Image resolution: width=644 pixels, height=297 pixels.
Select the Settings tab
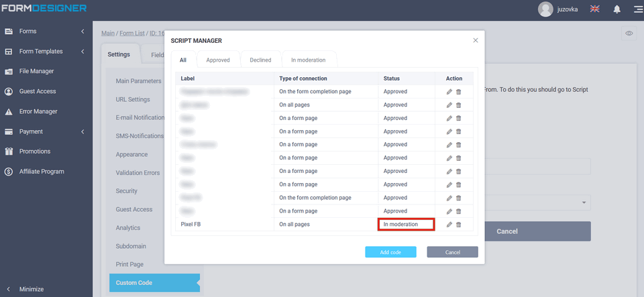119,54
